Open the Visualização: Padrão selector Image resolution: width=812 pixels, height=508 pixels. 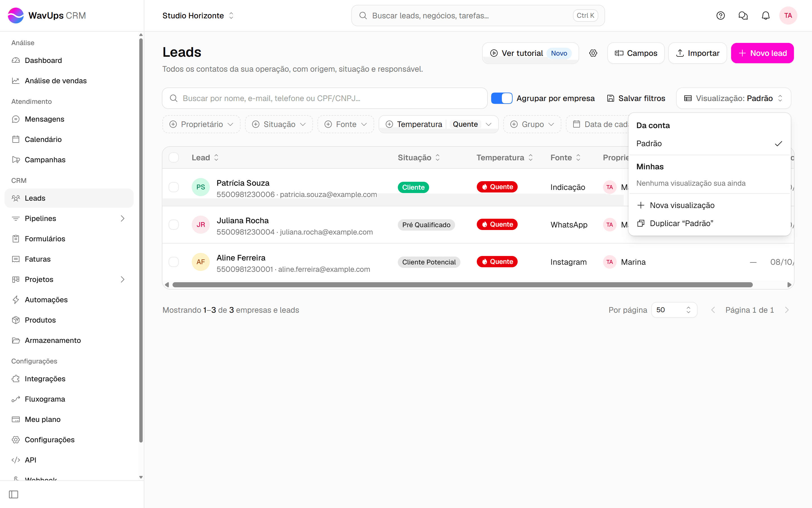point(734,98)
